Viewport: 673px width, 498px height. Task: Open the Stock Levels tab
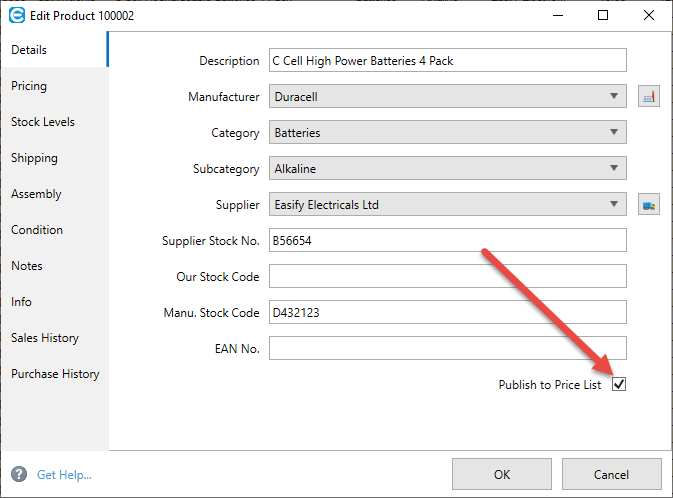click(x=43, y=122)
